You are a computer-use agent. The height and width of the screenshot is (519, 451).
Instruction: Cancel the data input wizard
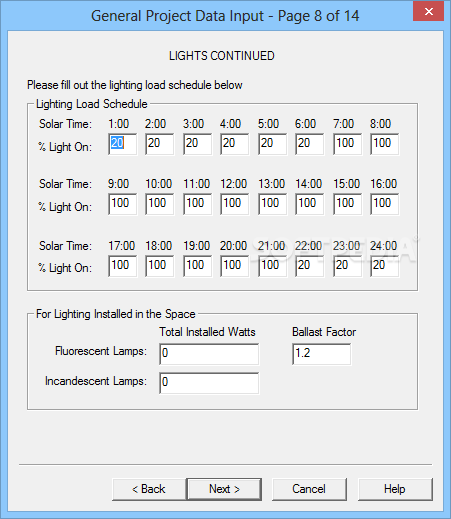[309, 489]
